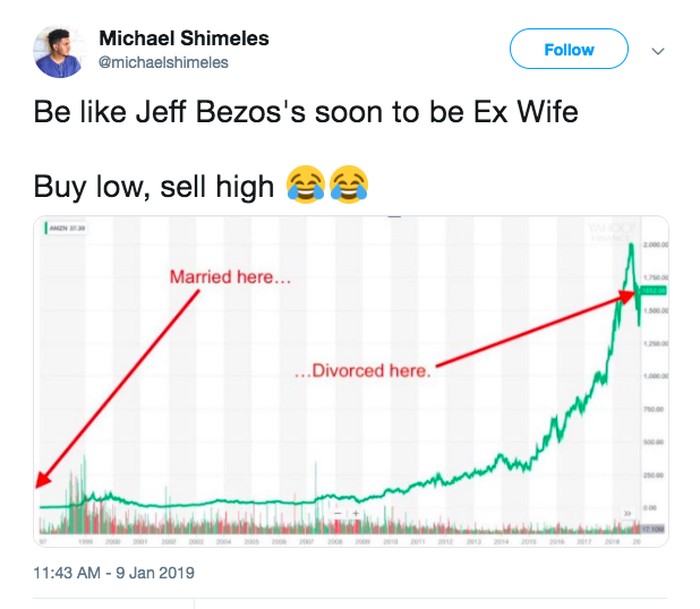Click the 2,000.00 price axis label

[654, 245]
